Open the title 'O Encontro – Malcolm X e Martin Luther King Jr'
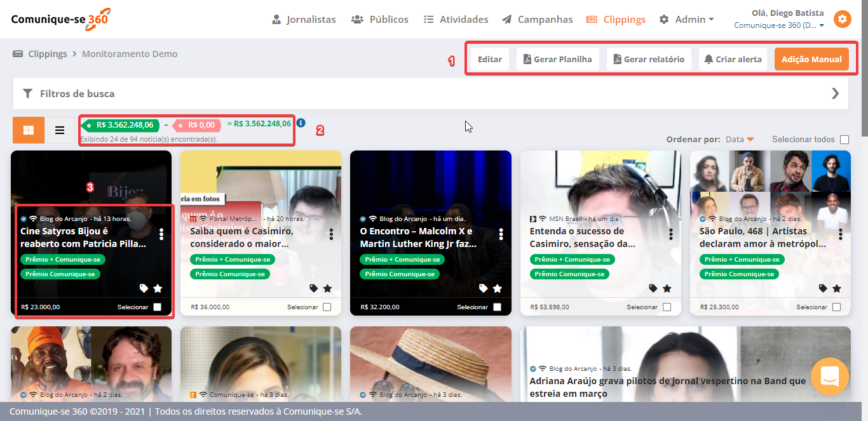Screen dimensions: 868x421 point(418,237)
